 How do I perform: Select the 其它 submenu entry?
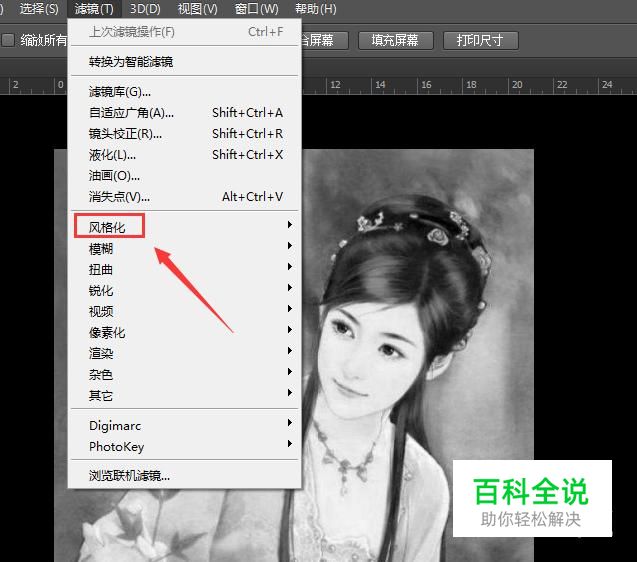(185, 396)
